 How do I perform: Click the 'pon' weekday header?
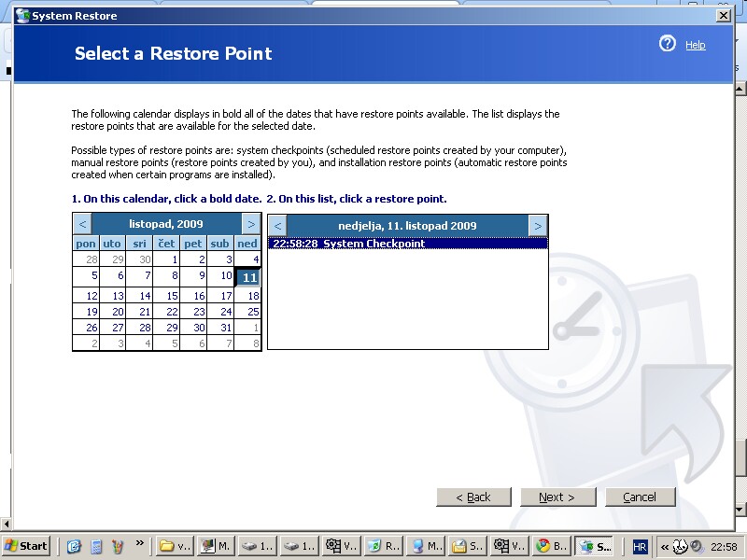coord(86,244)
